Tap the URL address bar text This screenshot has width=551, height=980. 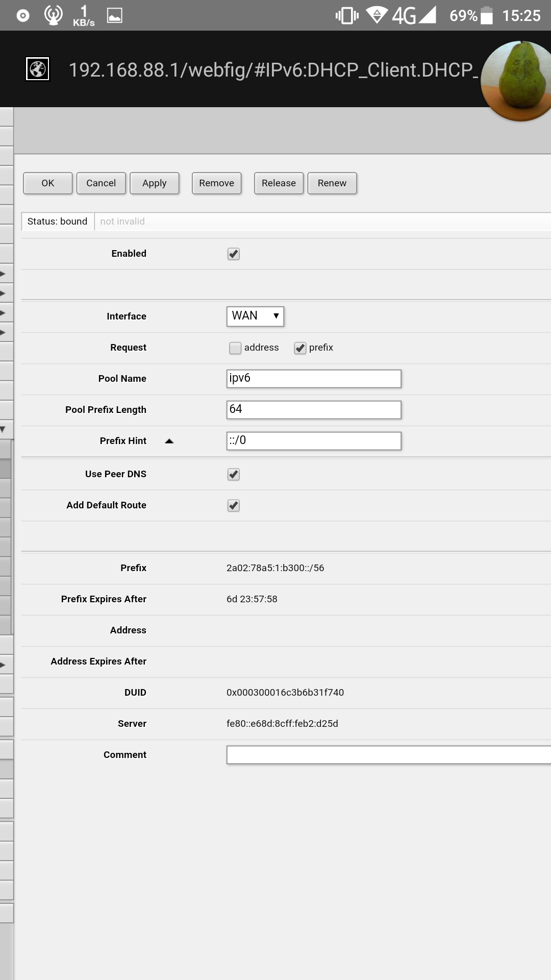click(273, 70)
